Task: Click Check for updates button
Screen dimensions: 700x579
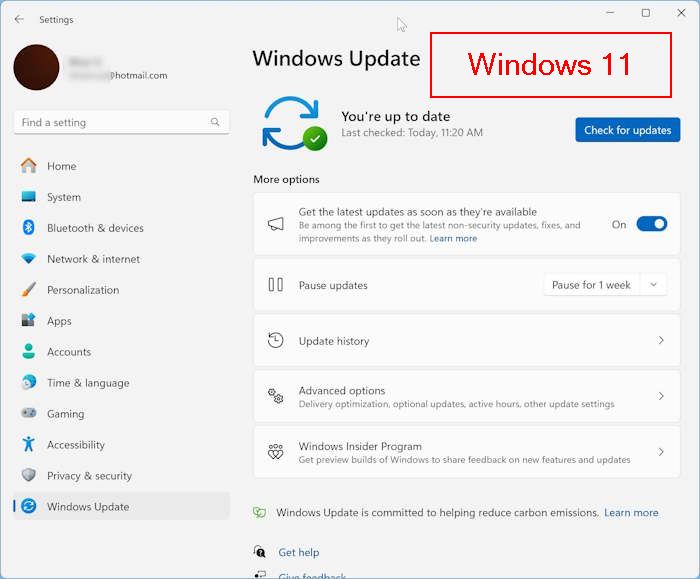Action: [x=627, y=130]
